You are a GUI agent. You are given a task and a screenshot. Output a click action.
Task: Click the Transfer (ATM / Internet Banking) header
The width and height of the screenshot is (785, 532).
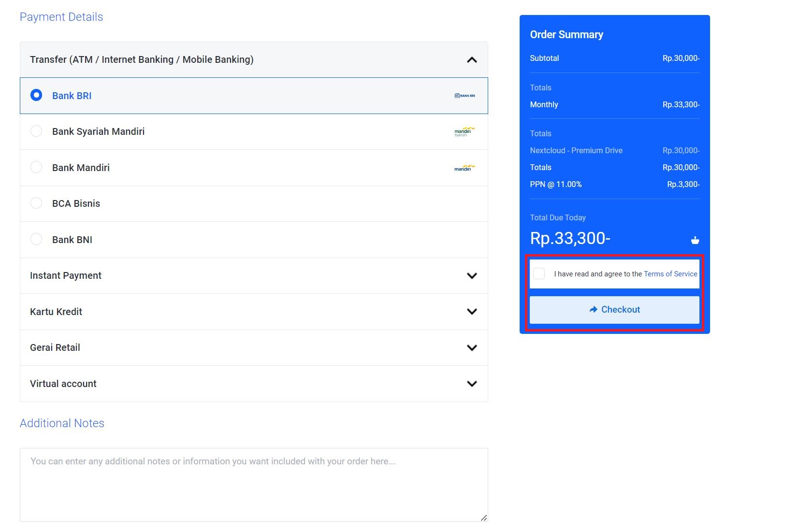tap(142, 60)
